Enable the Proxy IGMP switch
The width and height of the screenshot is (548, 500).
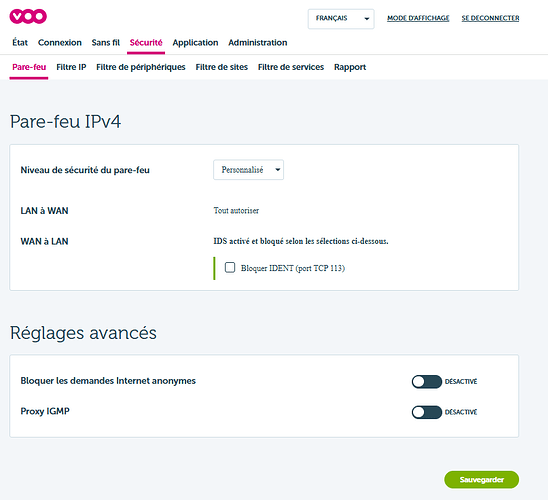[426, 412]
